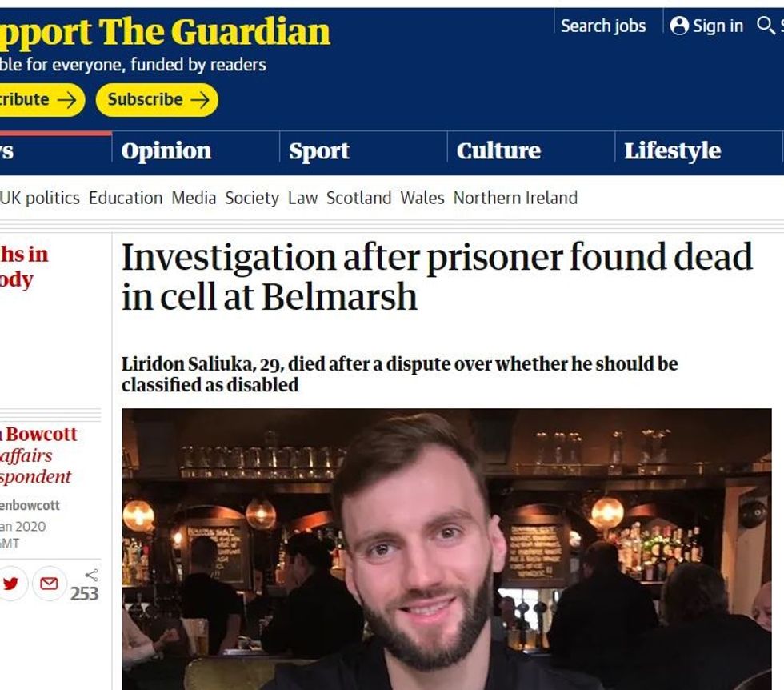Open the UK politics subsection
Screen dimensions: 784x690
(x=40, y=198)
